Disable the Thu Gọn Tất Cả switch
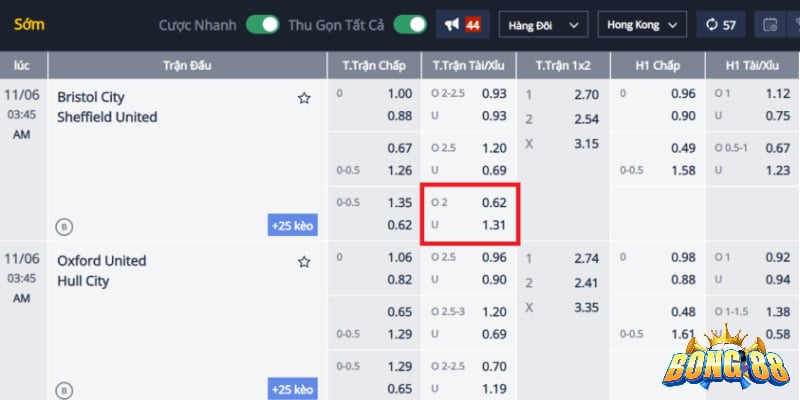800x400 pixels. pos(410,24)
